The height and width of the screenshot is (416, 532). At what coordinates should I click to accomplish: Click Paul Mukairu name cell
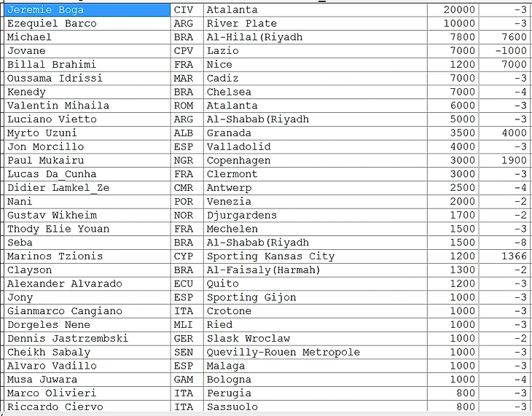click(87, 160)
